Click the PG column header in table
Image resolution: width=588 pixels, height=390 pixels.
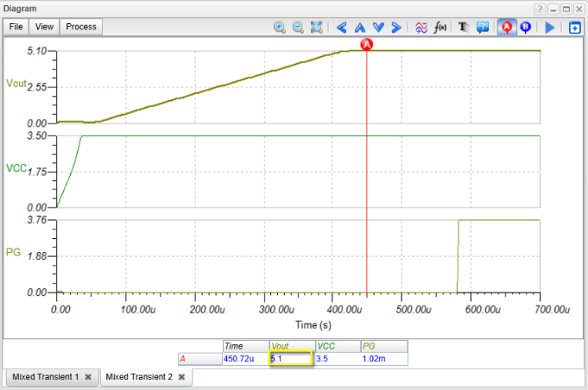(x=384, y=346)
